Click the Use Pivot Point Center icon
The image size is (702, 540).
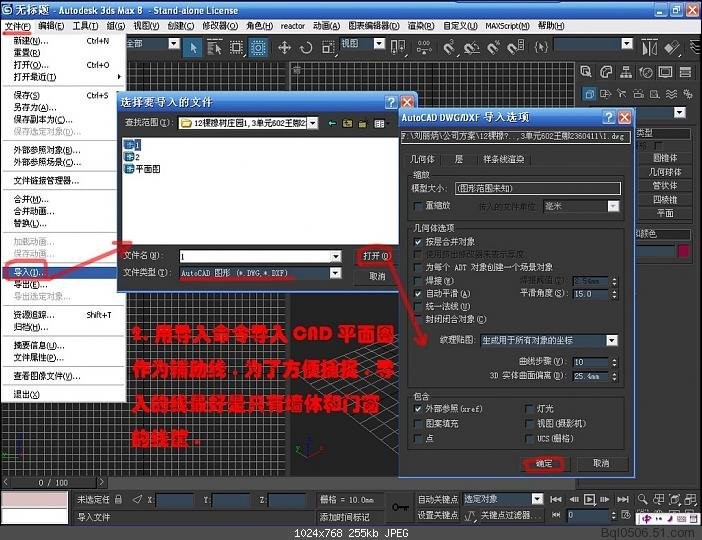coord(398,47)
